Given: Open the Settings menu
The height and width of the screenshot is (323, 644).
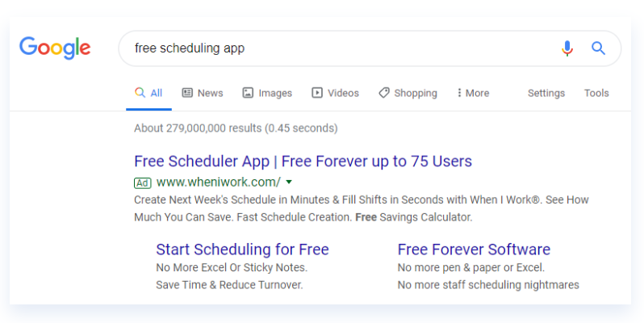Looking at the screenshot, I should 546,94.
